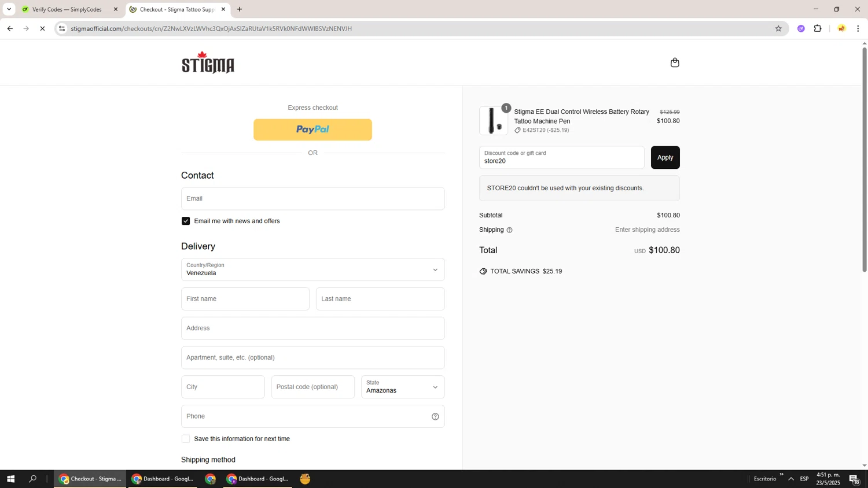Pay with PayPal express checkout button
The width and height of the screenshot is (868, 488).
click(312, 130)
